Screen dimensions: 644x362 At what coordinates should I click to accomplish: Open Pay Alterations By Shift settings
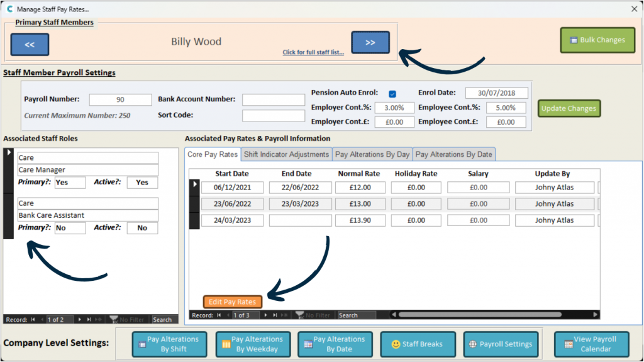tap(168, 344)
